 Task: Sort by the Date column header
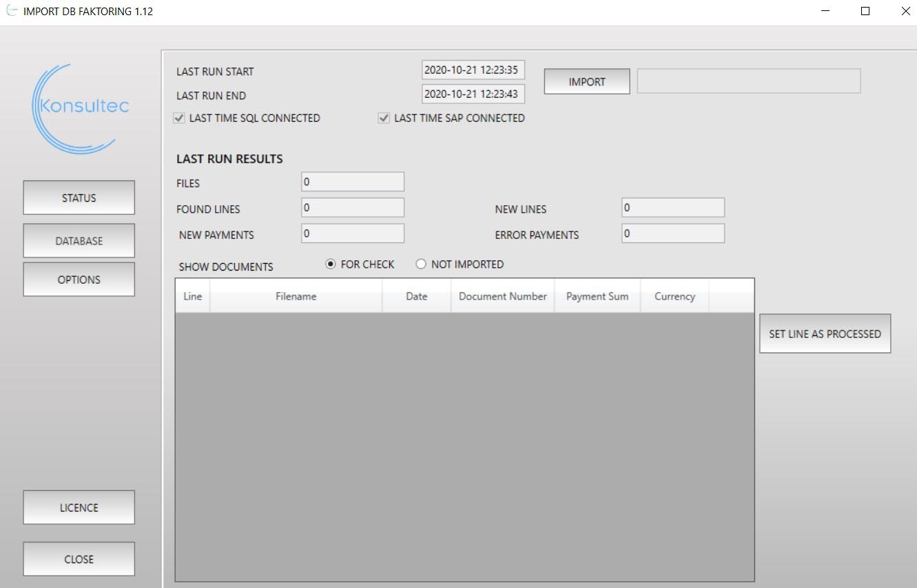click(x=417, y=296)
